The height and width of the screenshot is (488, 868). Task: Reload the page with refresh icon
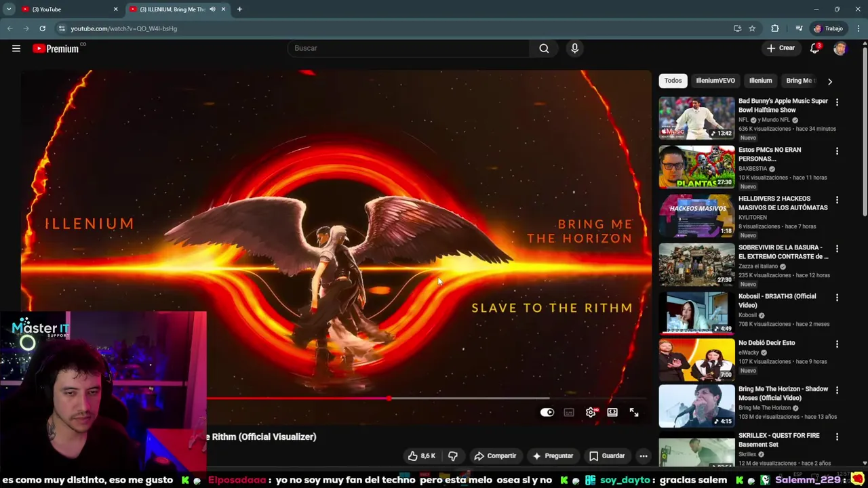42,28
